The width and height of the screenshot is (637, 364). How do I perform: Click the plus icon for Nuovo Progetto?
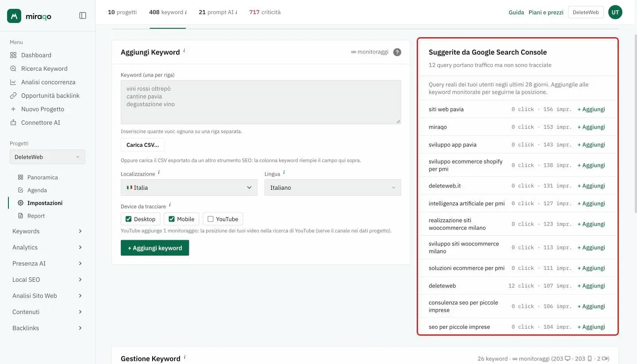[13, 109]
